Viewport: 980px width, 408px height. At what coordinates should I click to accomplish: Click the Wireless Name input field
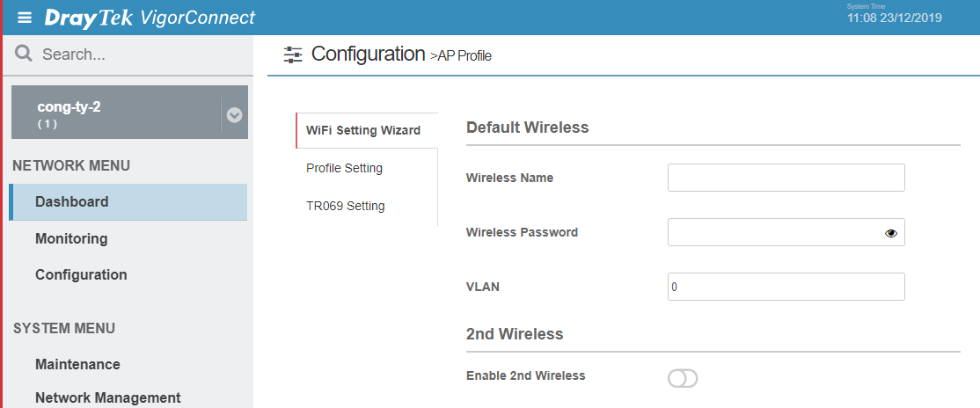point(786,178)
